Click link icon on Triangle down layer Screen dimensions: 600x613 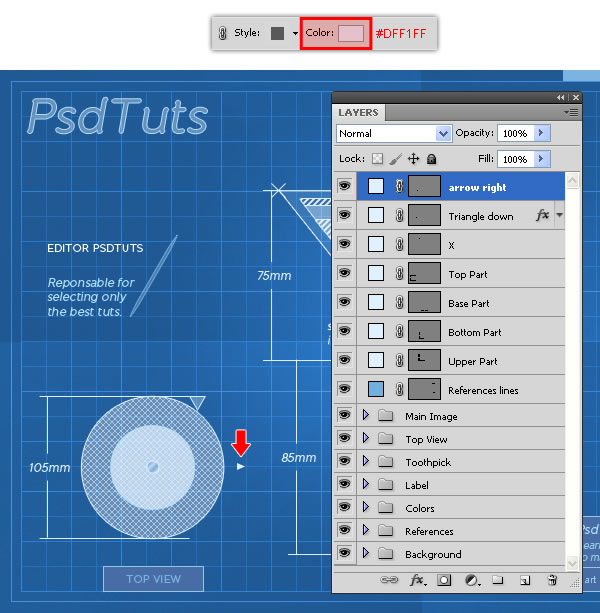(399, 215)
